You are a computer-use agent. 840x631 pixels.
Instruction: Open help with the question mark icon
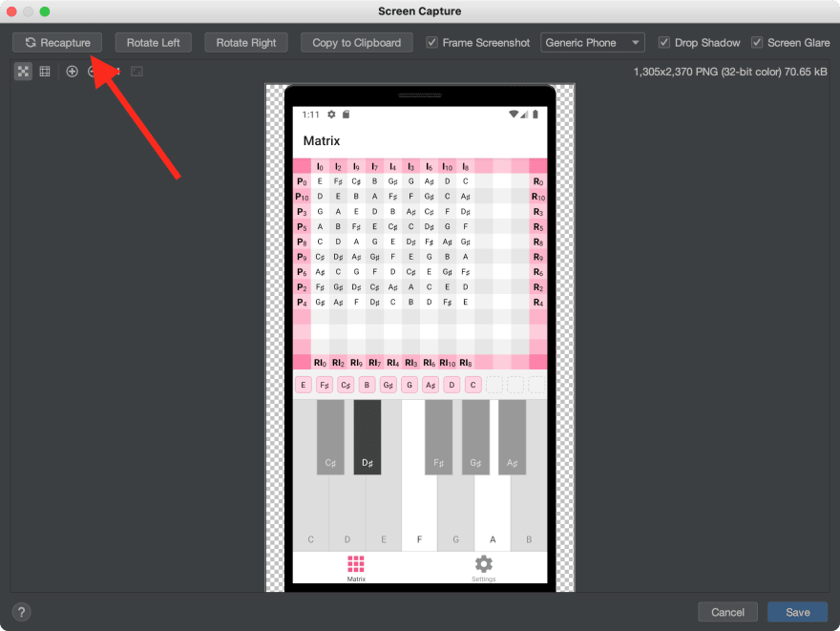[21, 612]
